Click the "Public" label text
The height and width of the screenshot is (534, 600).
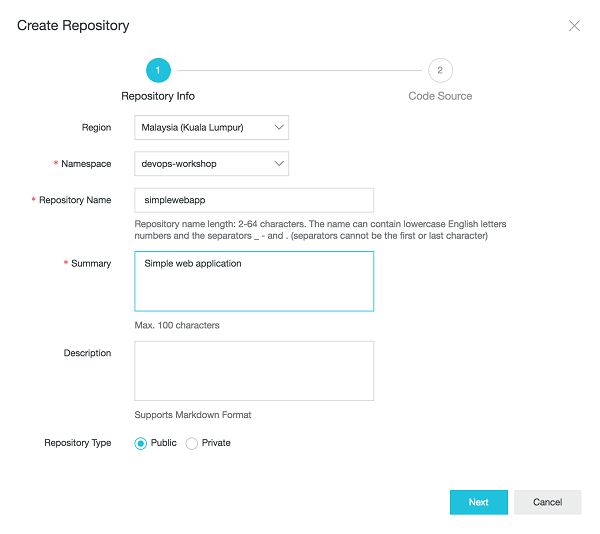click(163, 443)
